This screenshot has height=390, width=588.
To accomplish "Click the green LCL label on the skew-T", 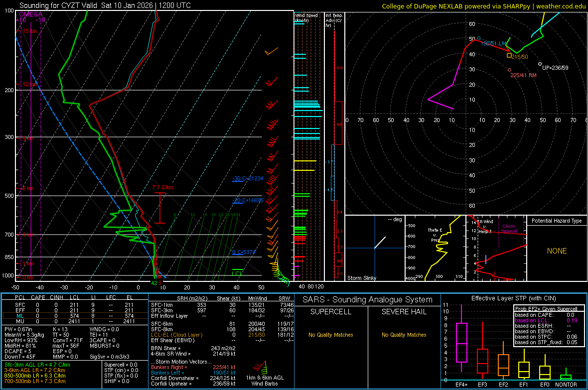I will (x=237, y=273).
